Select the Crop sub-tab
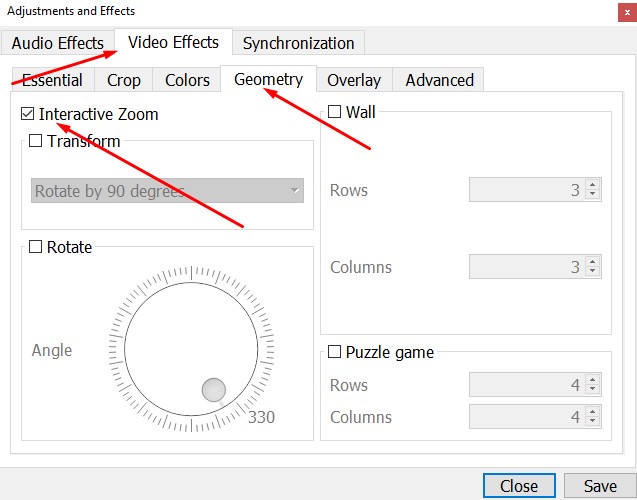637x500 pixels. coord(124,80)
